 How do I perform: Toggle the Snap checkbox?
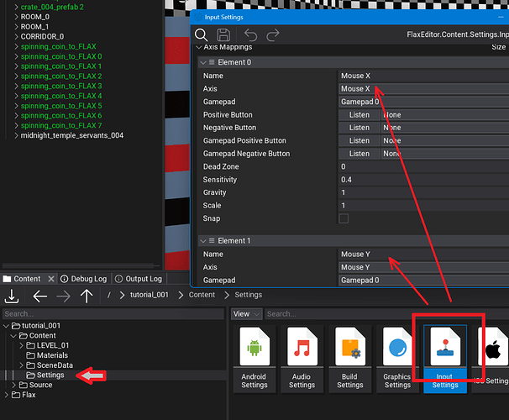pyautogui.click(x=344, y=218)
